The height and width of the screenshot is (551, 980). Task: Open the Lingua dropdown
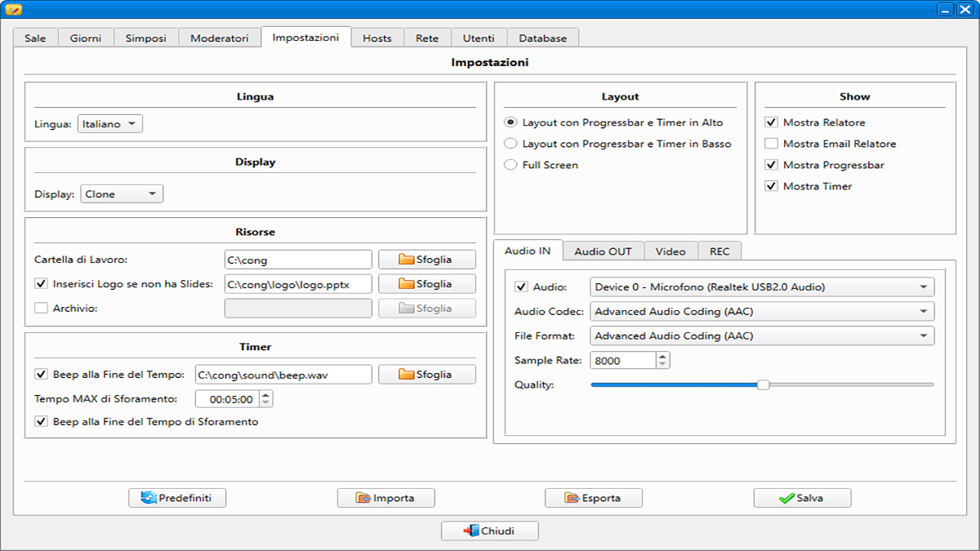[110, 124]
